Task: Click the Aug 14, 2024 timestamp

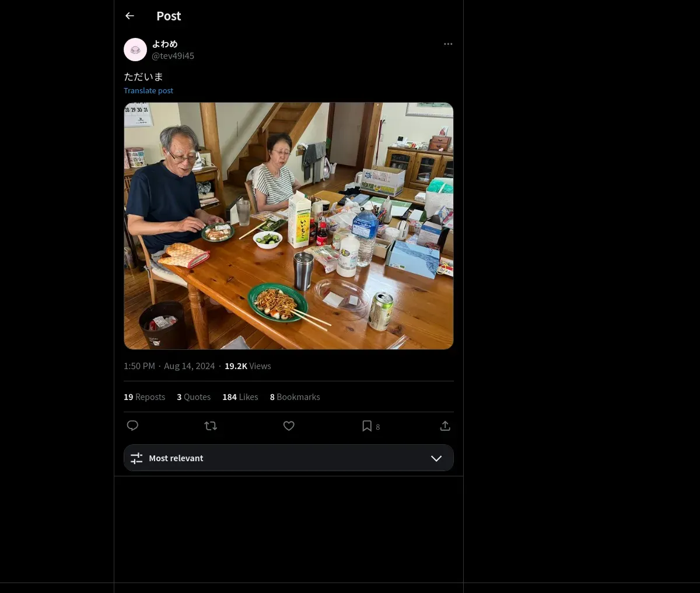Action: point(189,366)
